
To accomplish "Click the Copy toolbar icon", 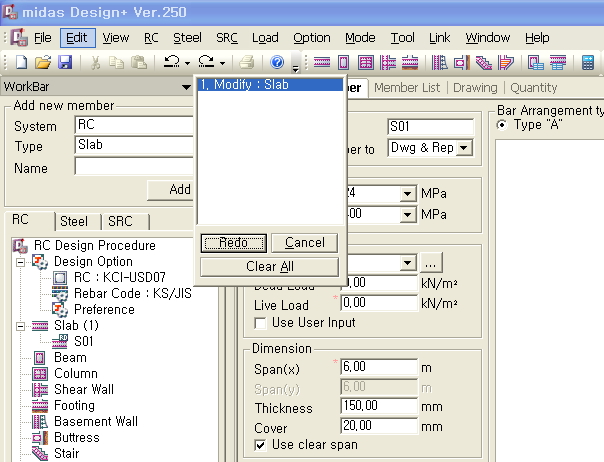I will [x=116, y=62].
